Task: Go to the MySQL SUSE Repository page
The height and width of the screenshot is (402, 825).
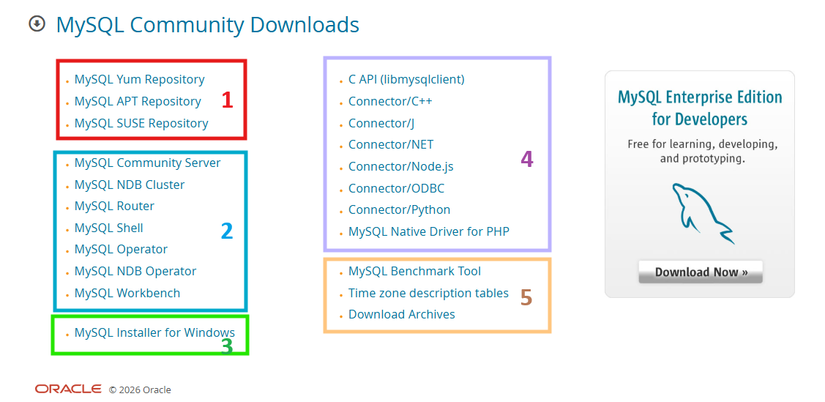Action: pos(142,123)
